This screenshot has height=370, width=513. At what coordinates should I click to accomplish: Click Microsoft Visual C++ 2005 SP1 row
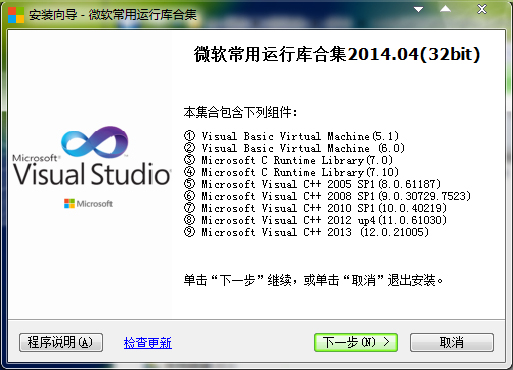click(x=312, y=184)
